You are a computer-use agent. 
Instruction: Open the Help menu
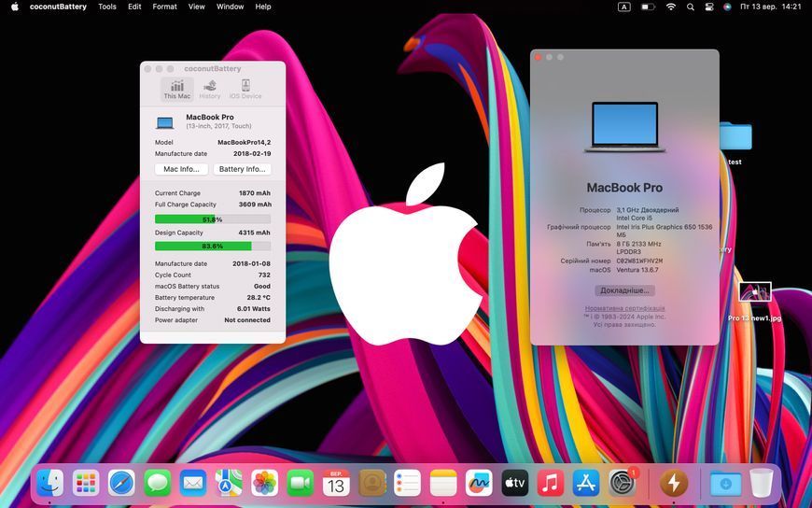pos(263,7)
